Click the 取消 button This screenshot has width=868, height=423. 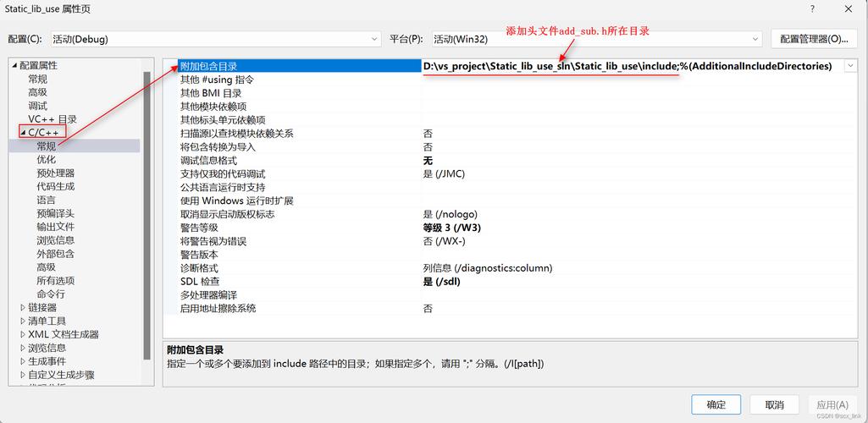[775, 404]
